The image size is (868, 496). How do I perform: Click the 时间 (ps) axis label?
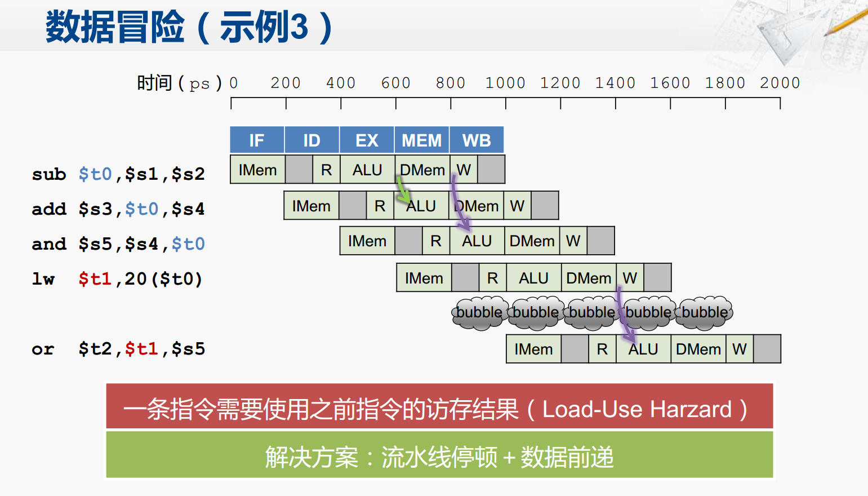(x=180, y=83)
